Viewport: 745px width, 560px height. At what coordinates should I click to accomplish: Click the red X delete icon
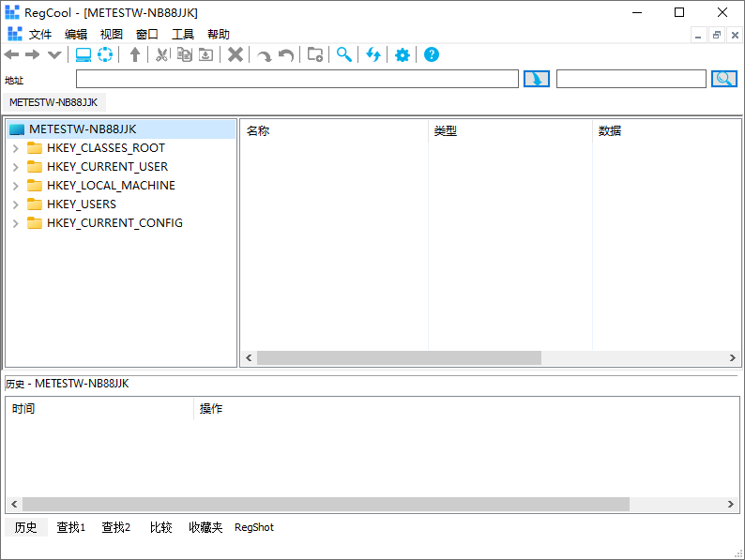[236, 55]
